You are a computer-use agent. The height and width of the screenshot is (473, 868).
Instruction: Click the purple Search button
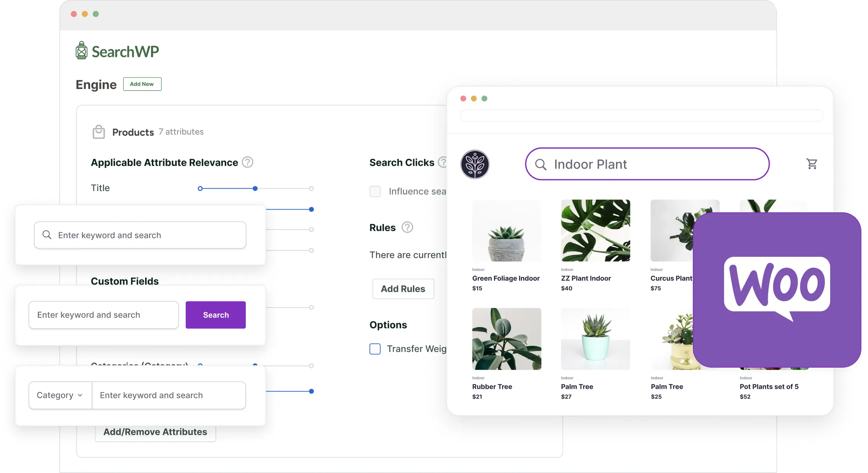click(216, 315)
